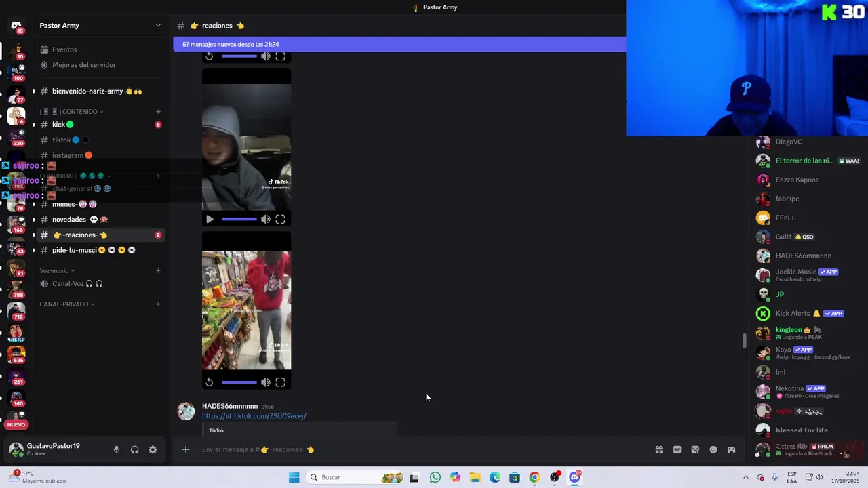Open Discord direct messages home icon
868x488 pixels.
[16, 26]
